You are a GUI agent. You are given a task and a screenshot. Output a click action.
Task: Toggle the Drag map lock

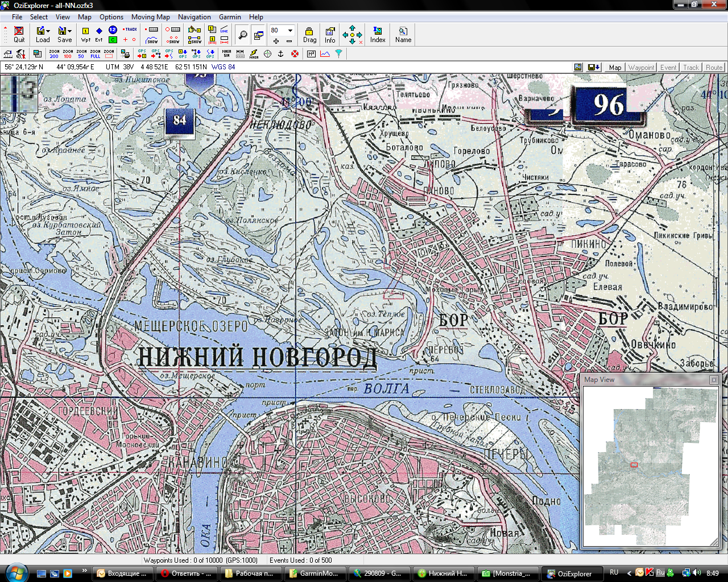click(x=309, y=34)
